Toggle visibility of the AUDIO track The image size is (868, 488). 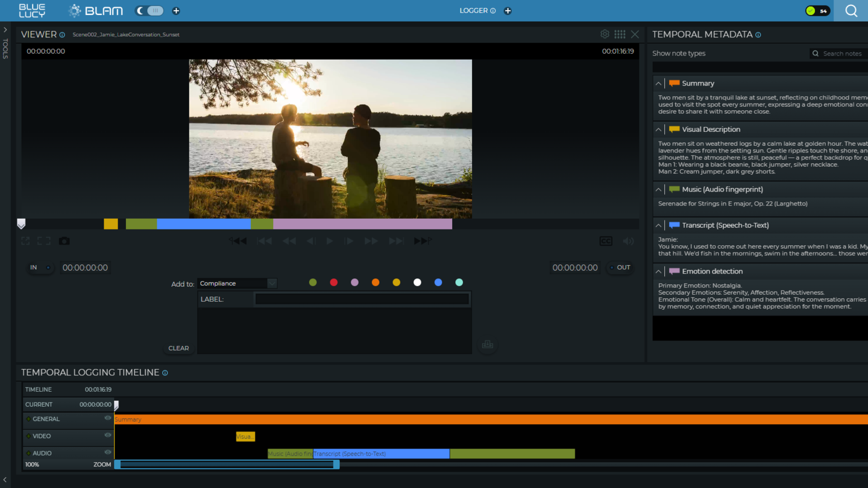click(x=108, y=452)
